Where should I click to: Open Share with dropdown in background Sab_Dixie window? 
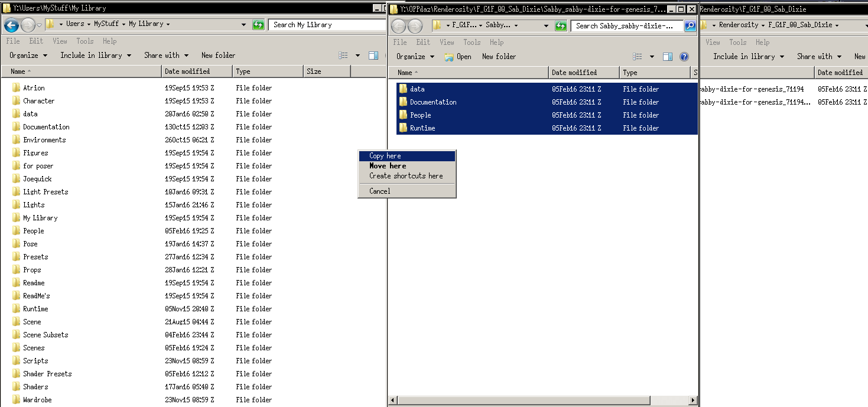click(819, 57)
